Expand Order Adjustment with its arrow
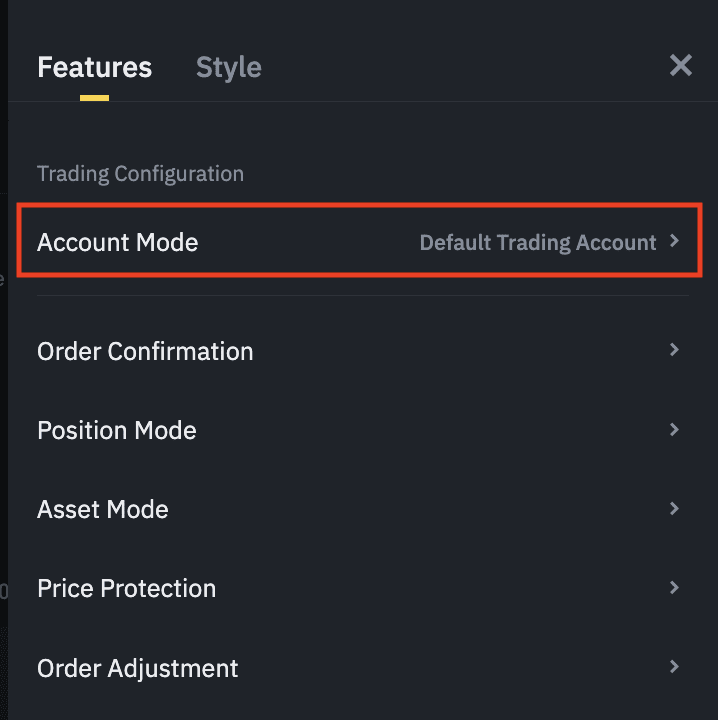 click(675, 666)
